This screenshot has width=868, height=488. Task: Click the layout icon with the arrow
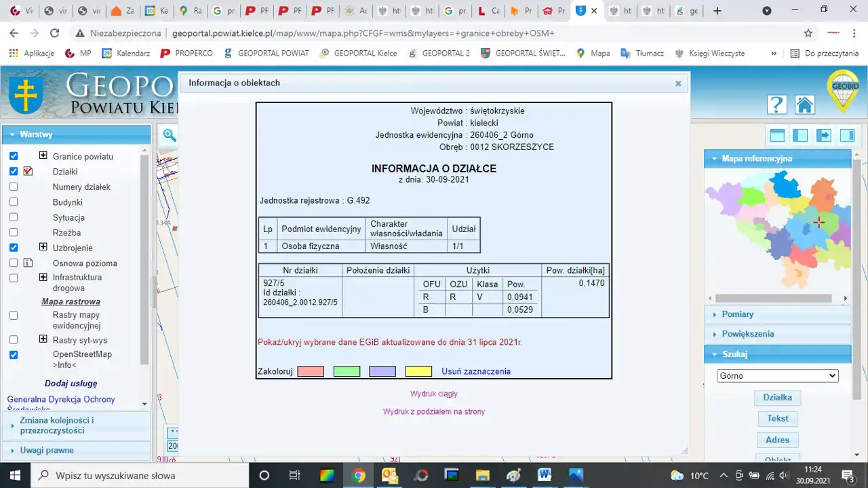click(x=823, y=135)
